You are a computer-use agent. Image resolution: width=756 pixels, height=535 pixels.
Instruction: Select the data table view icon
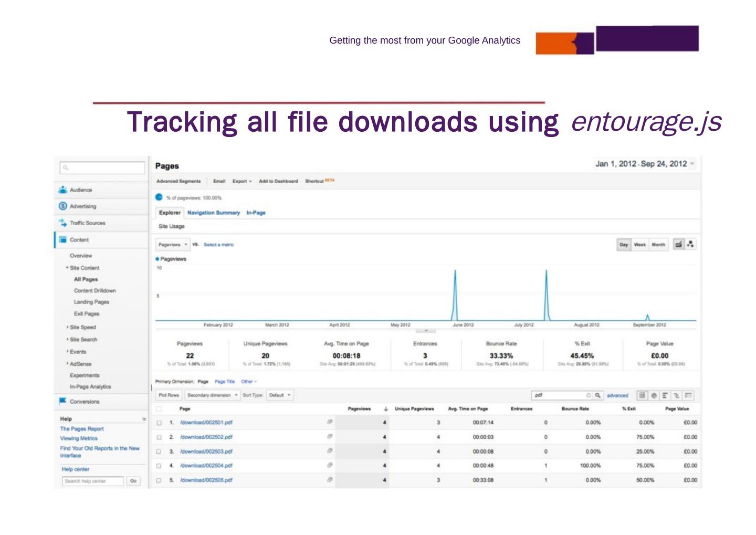(x=642, y=395)
